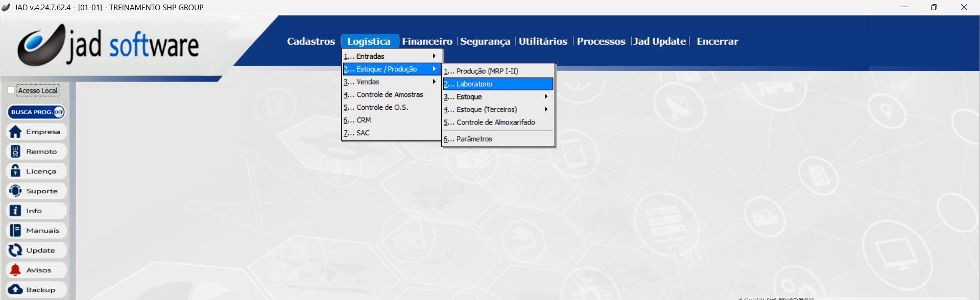Choose Controle de Almoxarifado menu entry
The height and width of the screenshot is (300, 980).
click(495, 122)
